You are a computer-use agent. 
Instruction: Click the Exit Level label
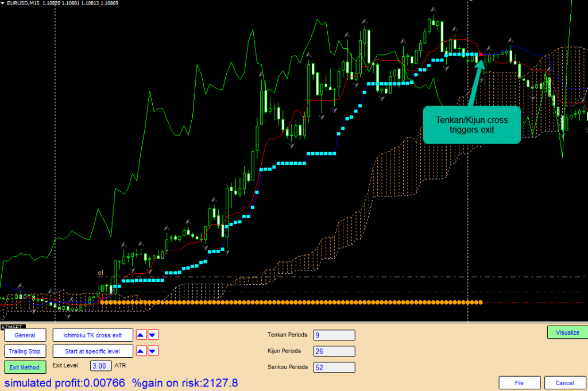click(x=65, y=365)
